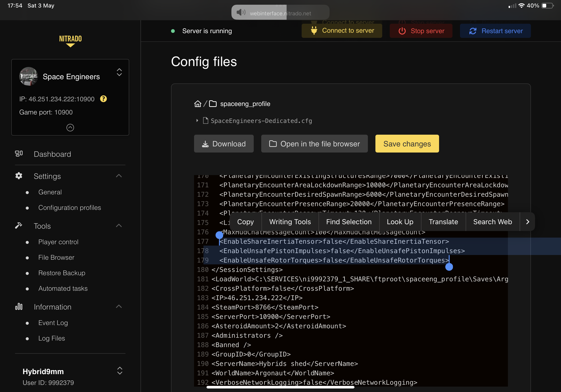Click the spaceeng_profile breadcrumb label
This screenshot has height=392, width=561.
tap(245, 104)
